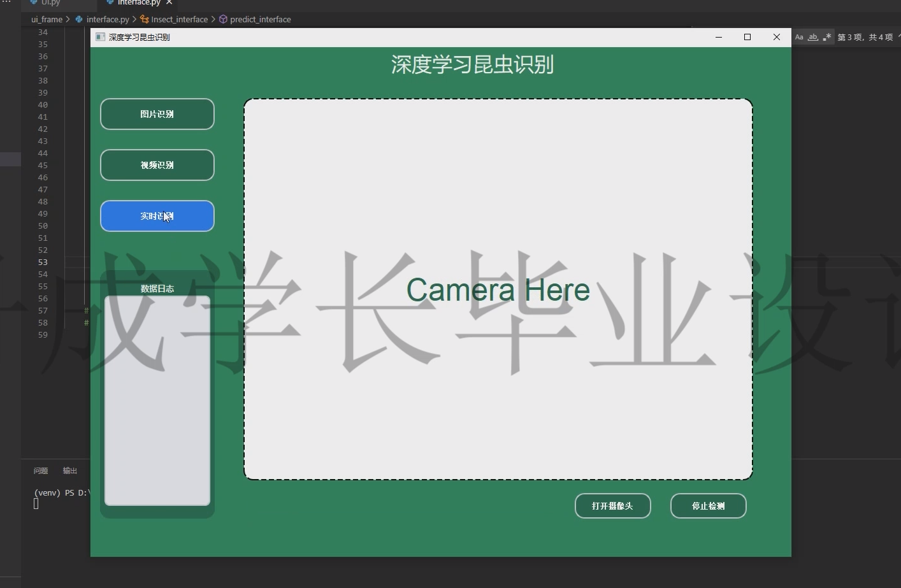Click the Python icon on the interface.py tab
Image resolution: width=901 pixels, height=588 pixels.
110,3
